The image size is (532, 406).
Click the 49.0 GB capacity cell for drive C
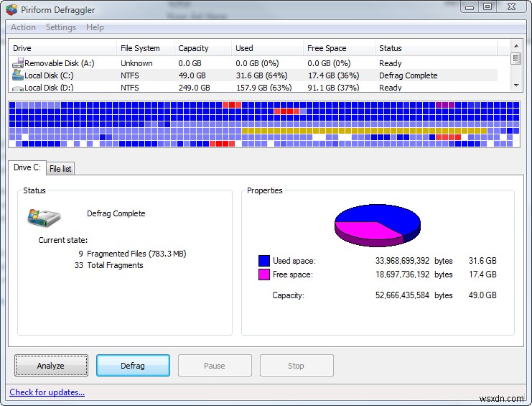pos(192,75)
